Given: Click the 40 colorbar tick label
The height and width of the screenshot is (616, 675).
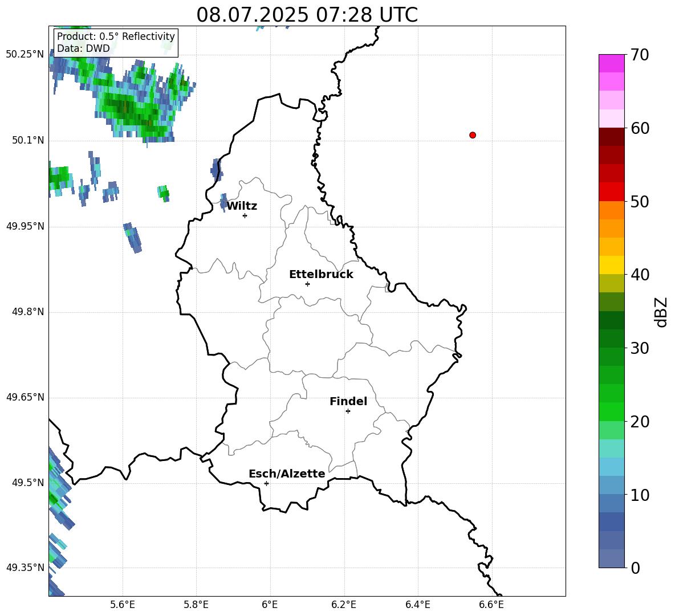Looking at the screenshot, I should coord(639,275).
